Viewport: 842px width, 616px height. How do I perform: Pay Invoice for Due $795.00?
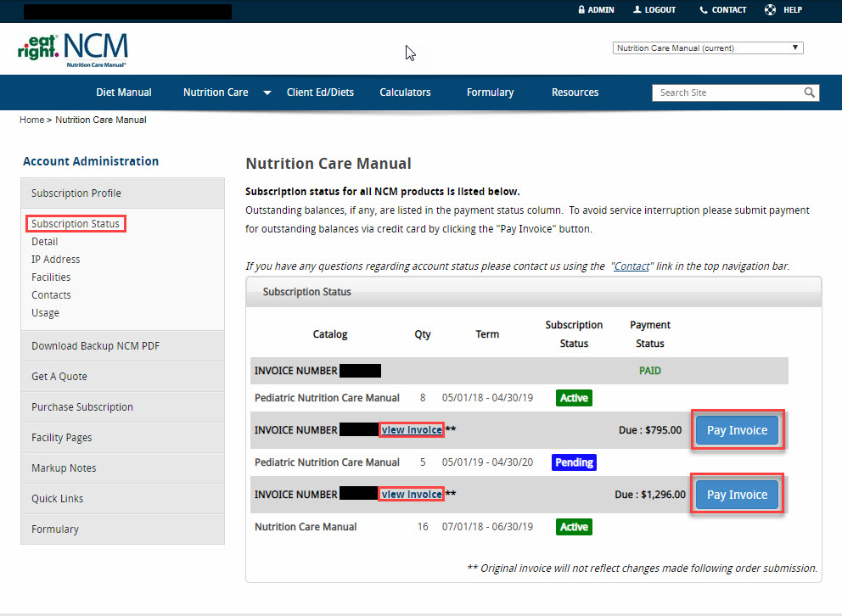(738, 430)
